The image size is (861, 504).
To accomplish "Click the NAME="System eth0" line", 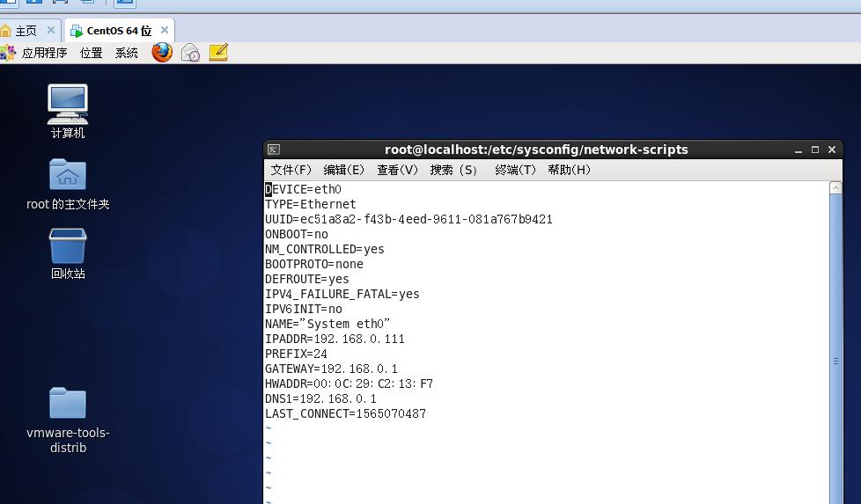I will click(327, 324).
